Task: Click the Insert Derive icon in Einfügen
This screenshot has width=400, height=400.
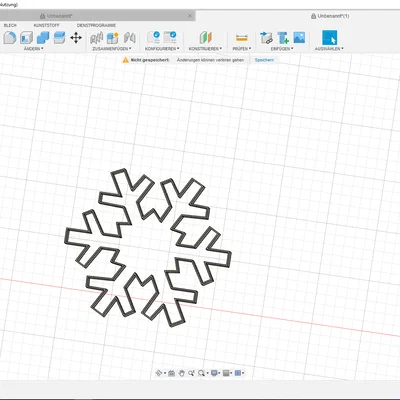Action: click(x=266, y=38)
